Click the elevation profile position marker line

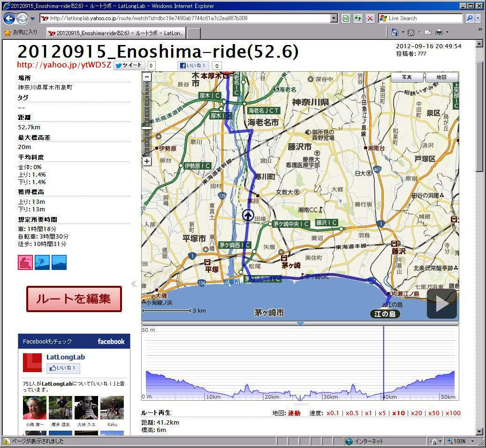coord(384,362)
